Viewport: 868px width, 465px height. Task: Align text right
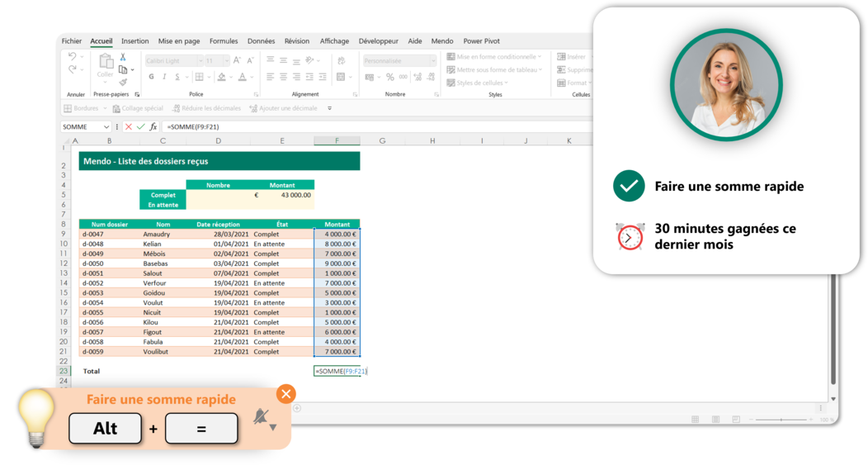297,77
